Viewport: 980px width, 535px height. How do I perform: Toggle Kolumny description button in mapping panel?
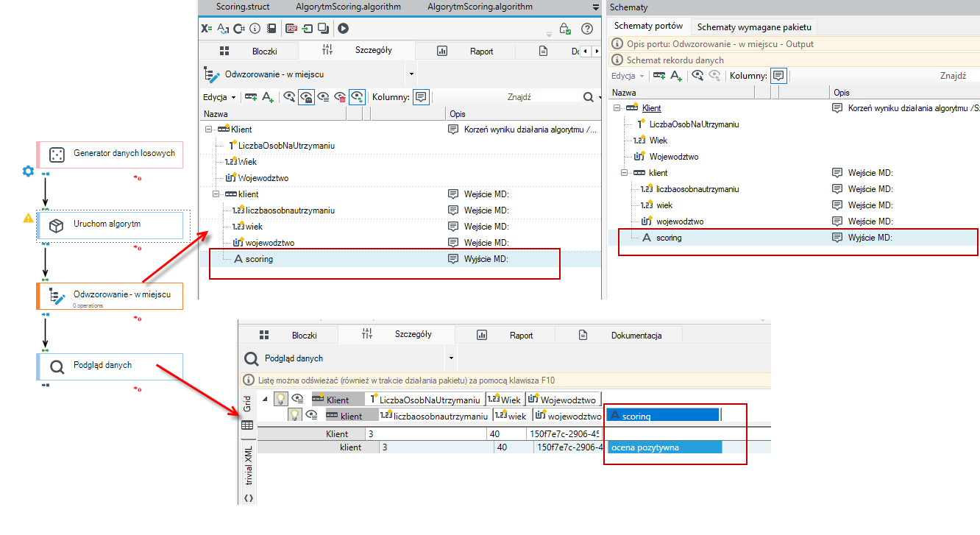421,96
